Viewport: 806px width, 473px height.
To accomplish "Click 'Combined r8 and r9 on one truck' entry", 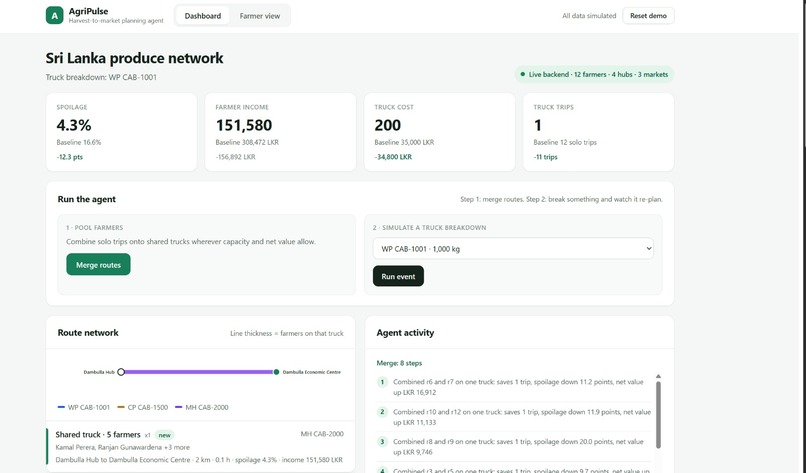I will coord(518,447).
